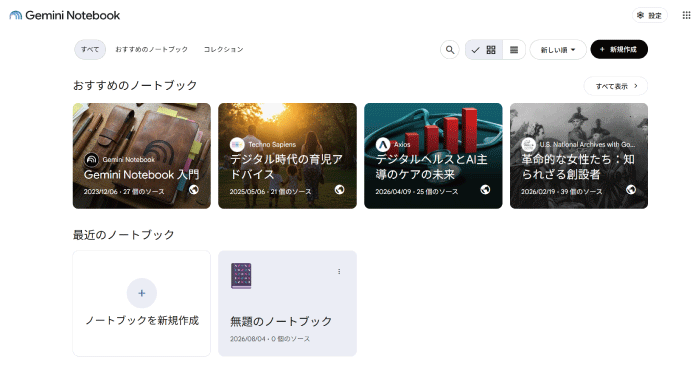Screen dimensions: 698x365
Task: Click すべて表示 to see all
Action: 616,86
